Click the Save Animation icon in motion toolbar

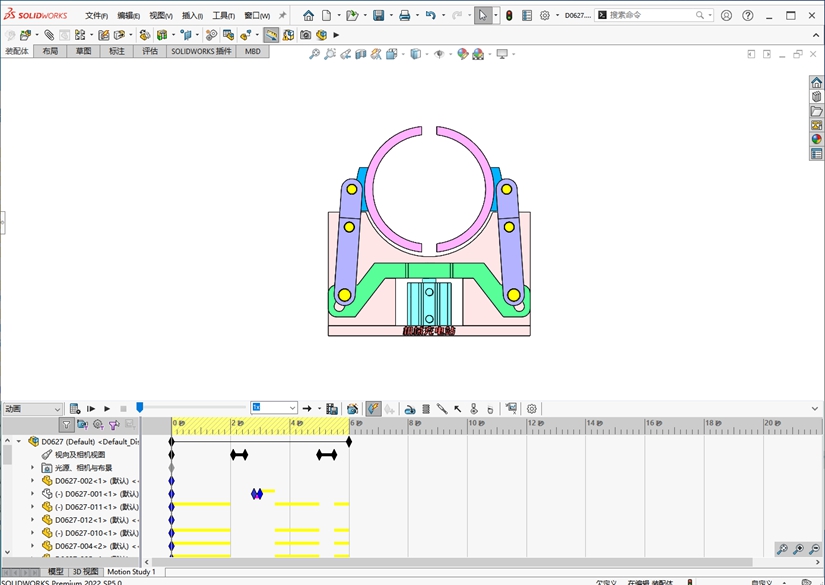332,409
